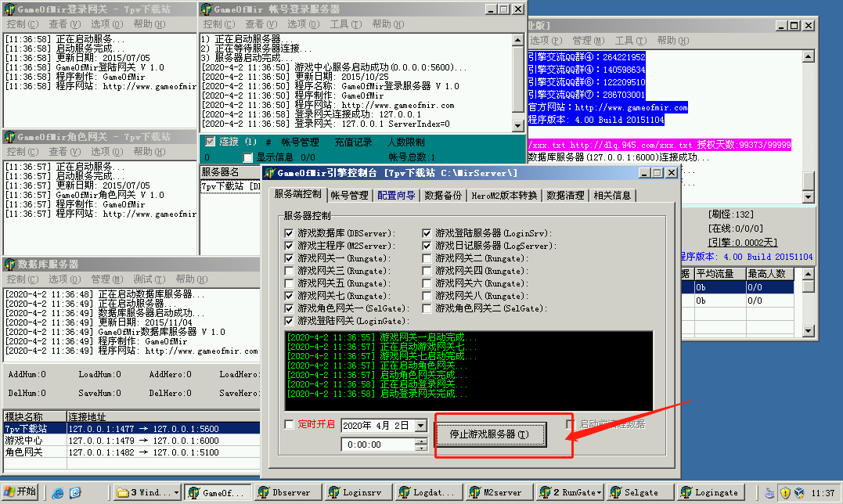Open the 3 Wind... folder taskbar group

point(149,492)
